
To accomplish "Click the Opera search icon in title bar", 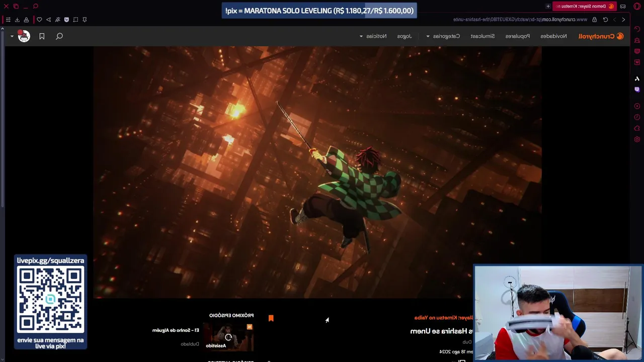I will pyautogui.click(x=35, y=6).
